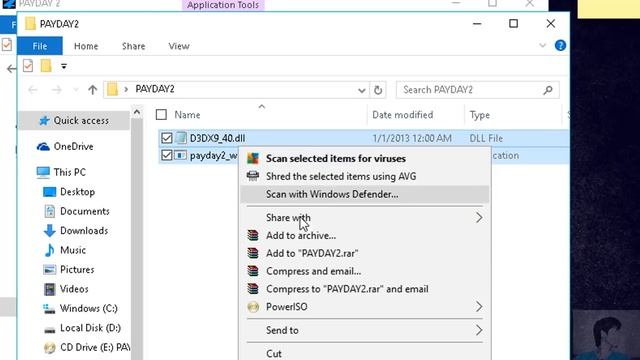The width and height of the screenshot is (640, 360).
Task: Open Documents in navigation pane
Action: click(76, 211)
